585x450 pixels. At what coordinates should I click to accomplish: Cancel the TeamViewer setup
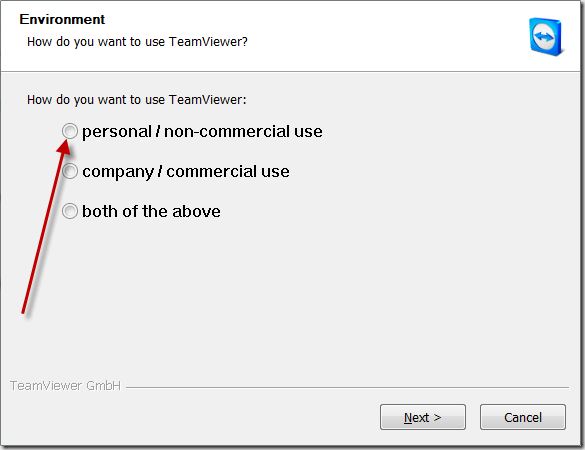[x=523, y=417]
